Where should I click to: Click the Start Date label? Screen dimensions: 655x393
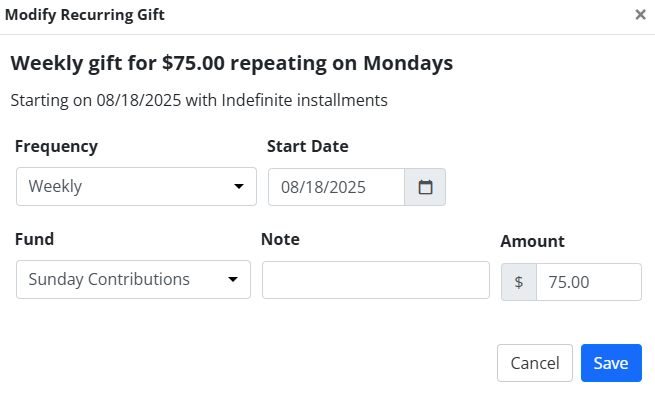[x=307, y=147]
